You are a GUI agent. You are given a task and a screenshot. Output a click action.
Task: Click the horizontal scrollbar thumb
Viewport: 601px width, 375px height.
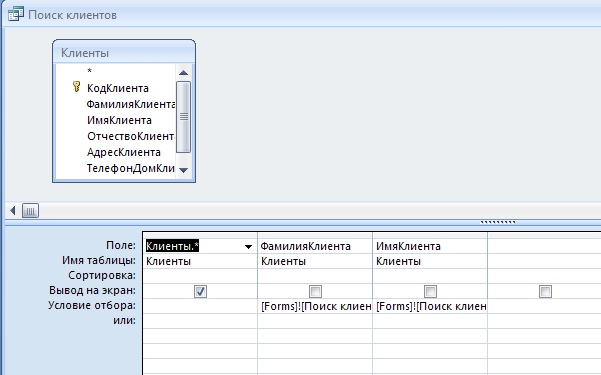(30, 211)
